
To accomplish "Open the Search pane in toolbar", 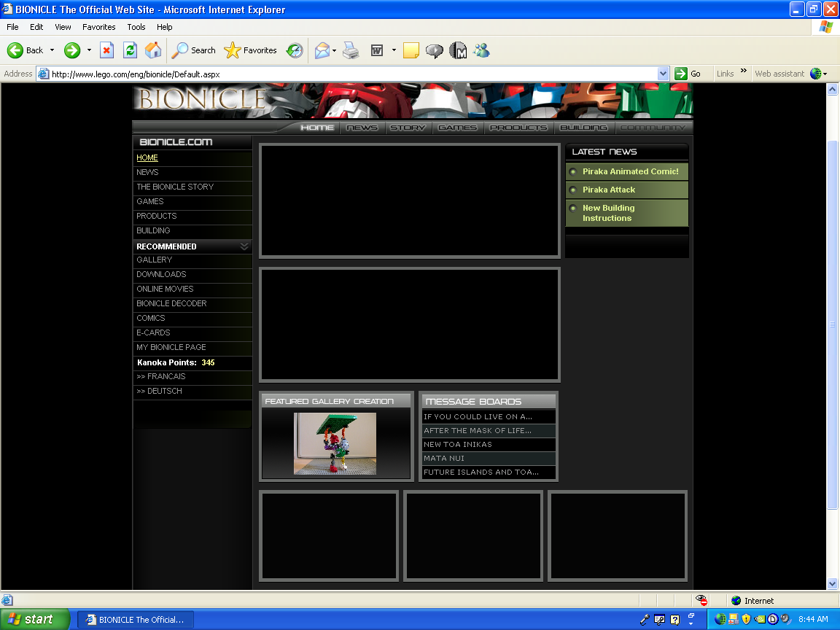I will [x=193, y=50].
